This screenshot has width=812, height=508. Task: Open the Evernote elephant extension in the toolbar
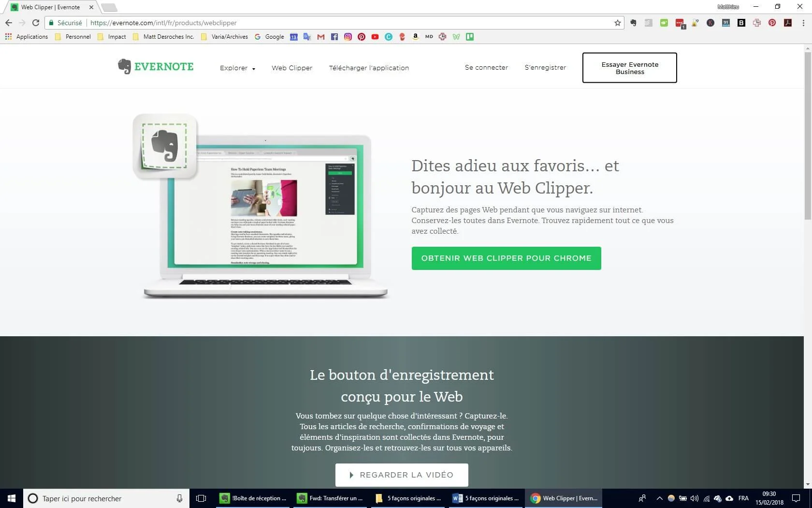point(633,23)
